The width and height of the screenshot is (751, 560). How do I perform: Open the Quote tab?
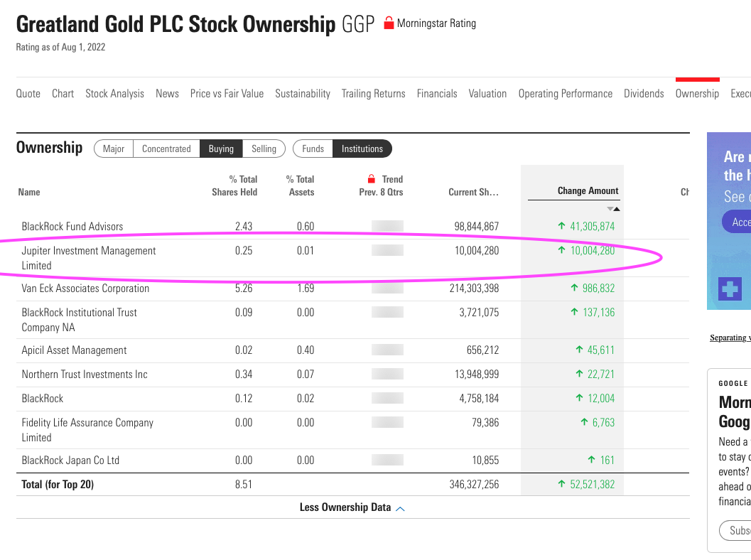[x=28, y=93]
